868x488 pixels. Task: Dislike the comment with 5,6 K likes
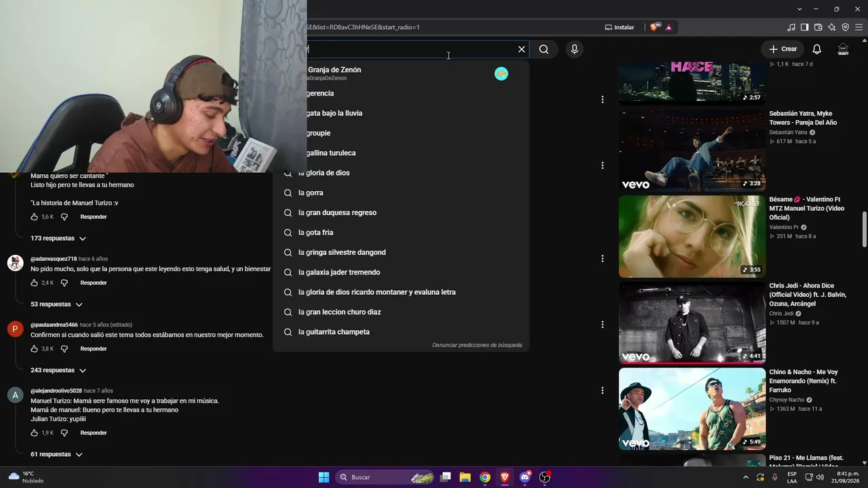click(64, 217)
